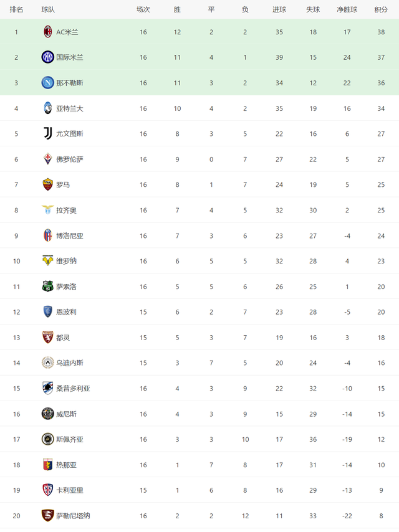Click the 进球 column header
This screenshot has height=532, width=399.
pos(279,9)
